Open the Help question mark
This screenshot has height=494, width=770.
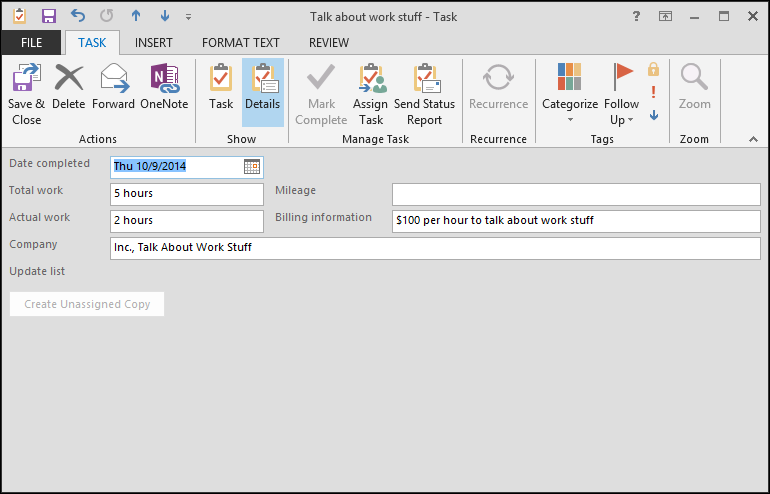pos(636,16)
